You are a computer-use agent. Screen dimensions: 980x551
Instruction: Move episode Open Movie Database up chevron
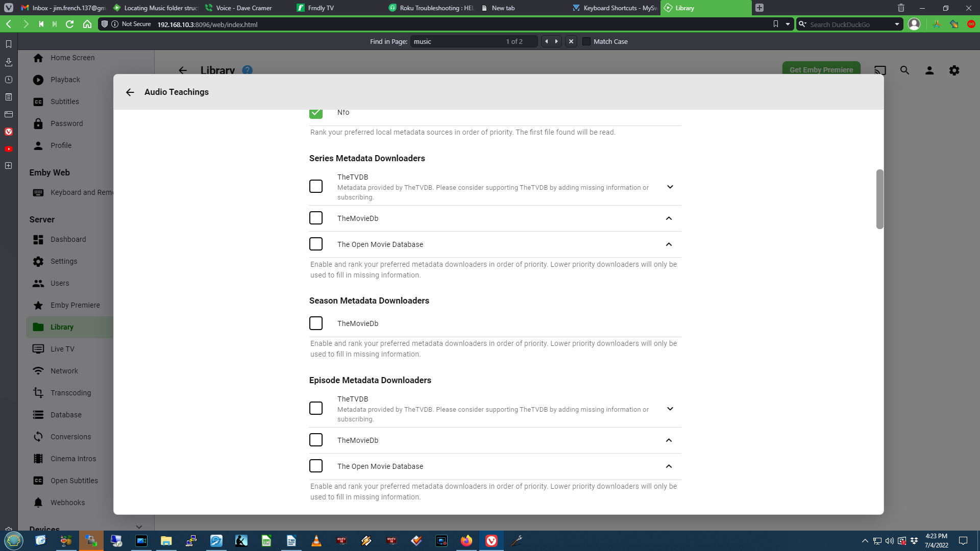pos(669,466)
